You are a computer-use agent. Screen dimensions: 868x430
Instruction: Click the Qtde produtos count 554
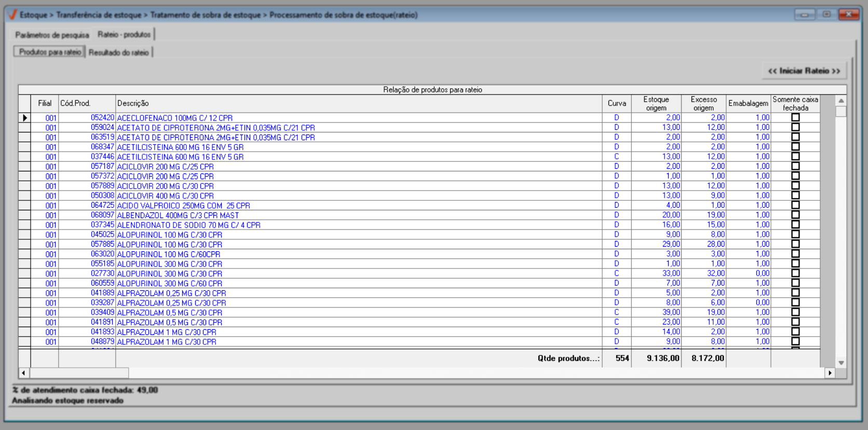(622, 358)
